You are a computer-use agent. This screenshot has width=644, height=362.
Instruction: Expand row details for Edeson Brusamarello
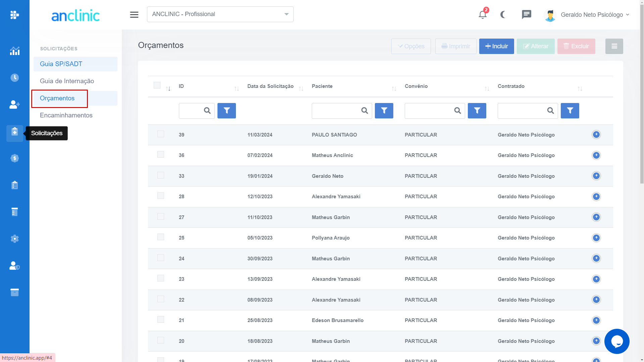click(596, 320)
